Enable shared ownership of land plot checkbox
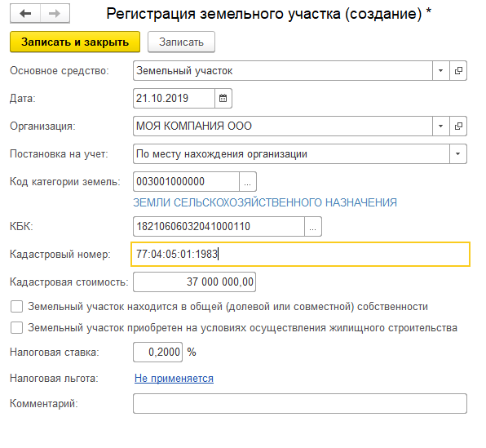The image size is (486, 448). [x=17, y=307]
